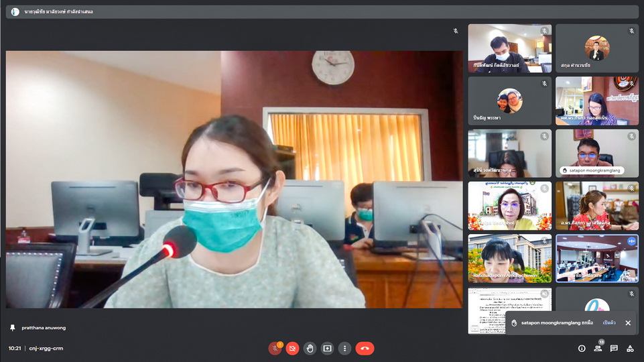Image resolution: width=644 pixels, height=362 pixels.
Task: Click the raised hand icon in the notification
Action: [514, 323]
